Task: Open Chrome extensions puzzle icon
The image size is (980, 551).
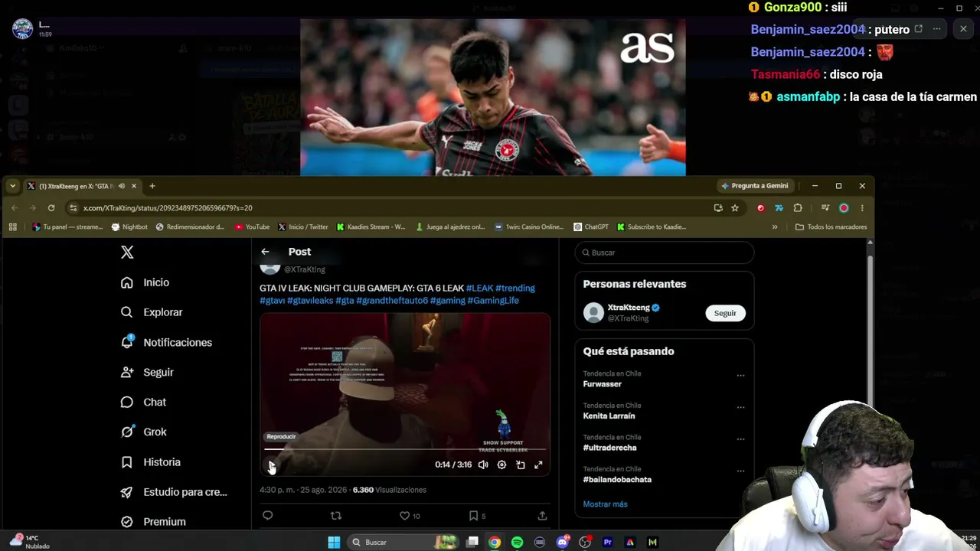Action: (798, 208)
